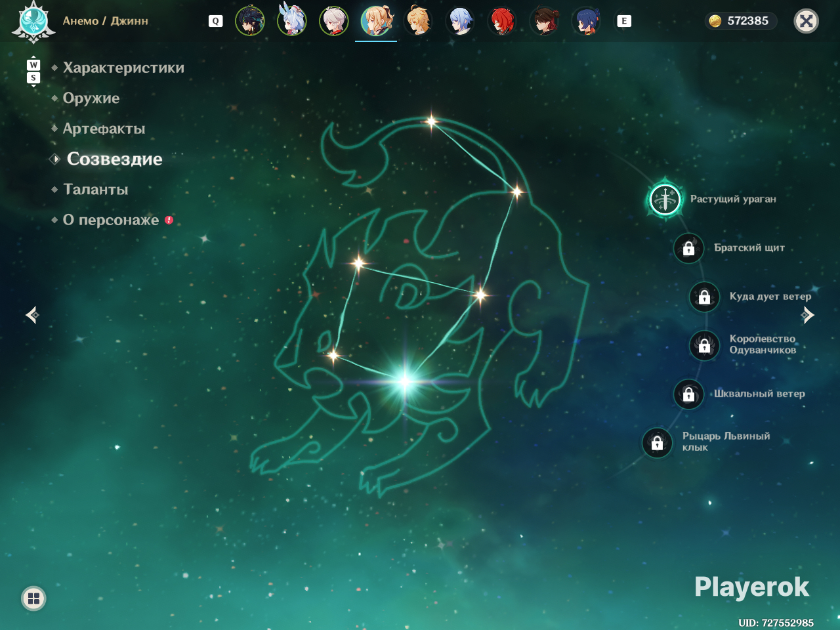The image size is (840, 630).
Task: Click the Mora balance 572385
Action: coord(747,21)
